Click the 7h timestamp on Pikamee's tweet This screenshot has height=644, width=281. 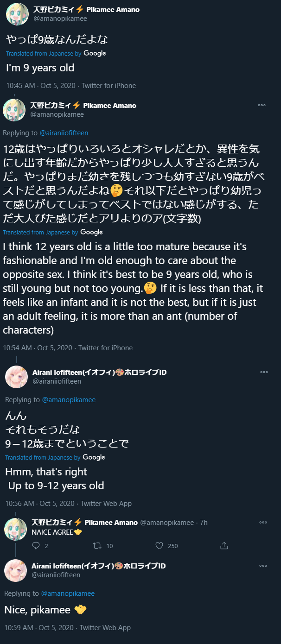[204, 523]
